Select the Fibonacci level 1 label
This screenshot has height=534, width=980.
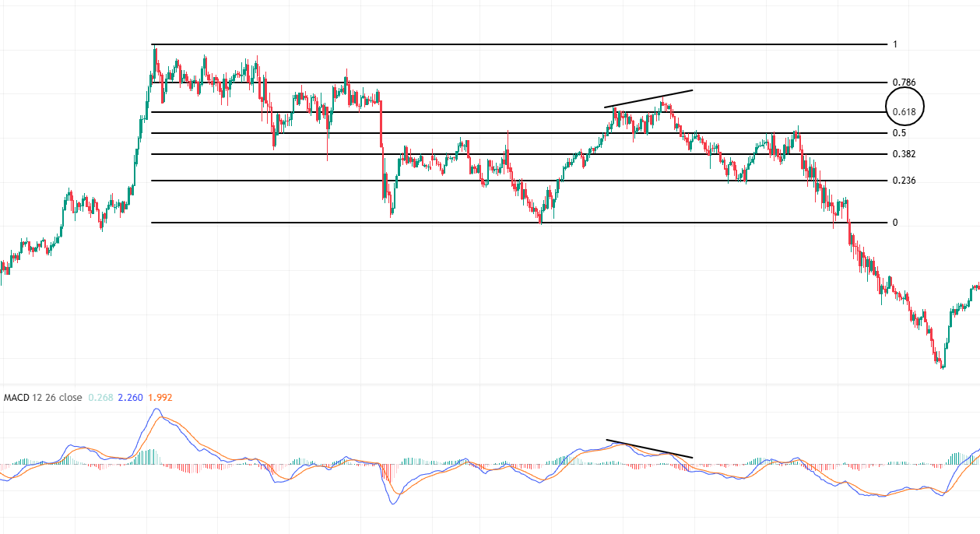[895, 44]
